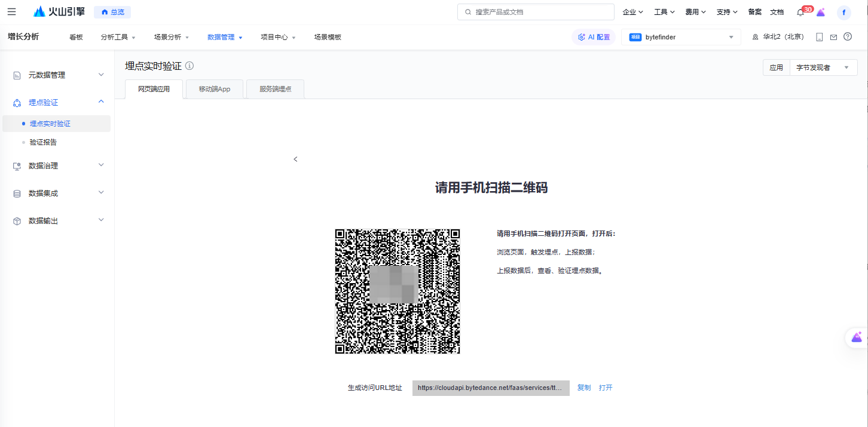This screenshot has height=427, width=868.
Task: Go to 看板 in the navigation
Action: 76,37
